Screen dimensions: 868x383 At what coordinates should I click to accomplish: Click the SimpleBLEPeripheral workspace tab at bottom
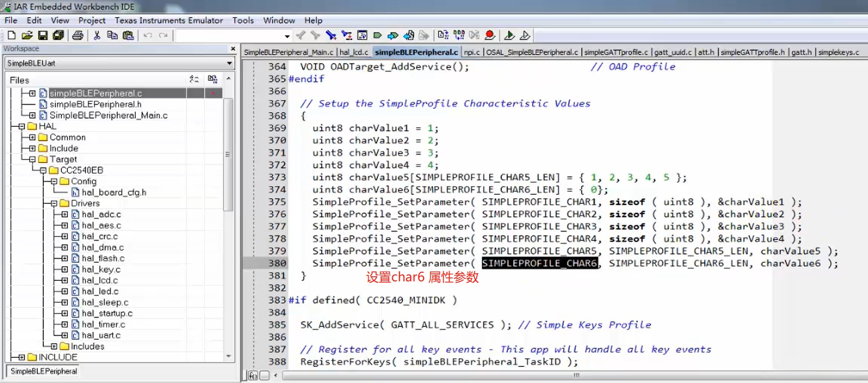tap(44, 371)
